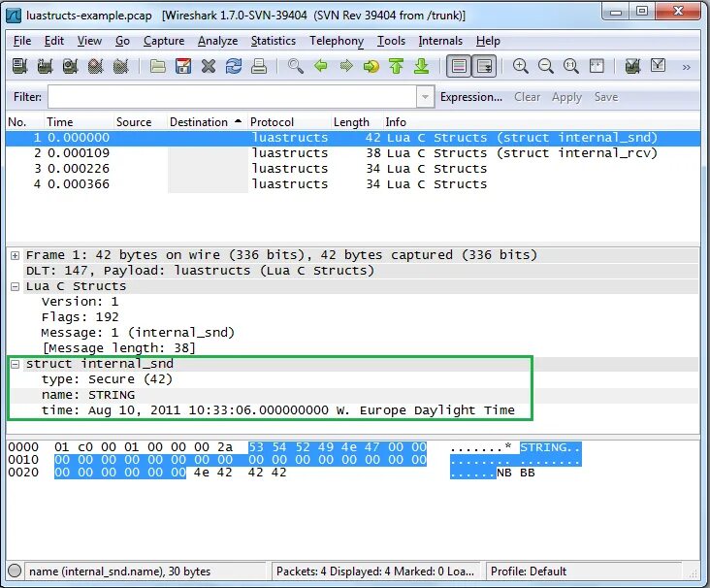710x588 pixels.
Task: Go forward in packet history
Action: [346, 66]
